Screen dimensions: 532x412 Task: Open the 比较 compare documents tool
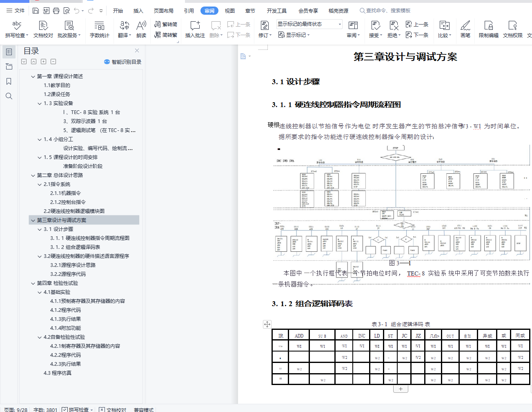click(445, 30)
